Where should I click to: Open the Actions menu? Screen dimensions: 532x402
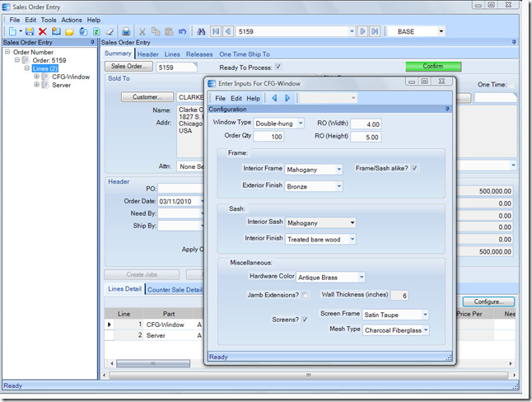click(x=72, y=20)
